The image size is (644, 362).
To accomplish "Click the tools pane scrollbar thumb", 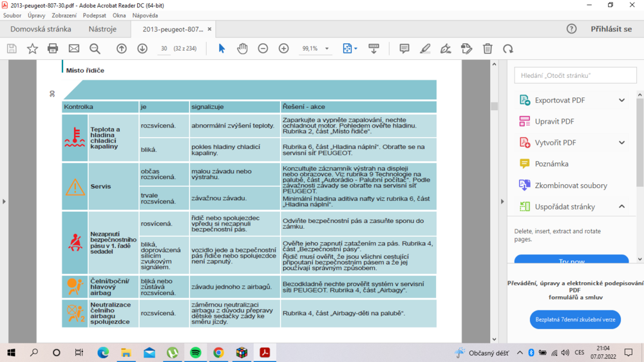I will [640, 142].
